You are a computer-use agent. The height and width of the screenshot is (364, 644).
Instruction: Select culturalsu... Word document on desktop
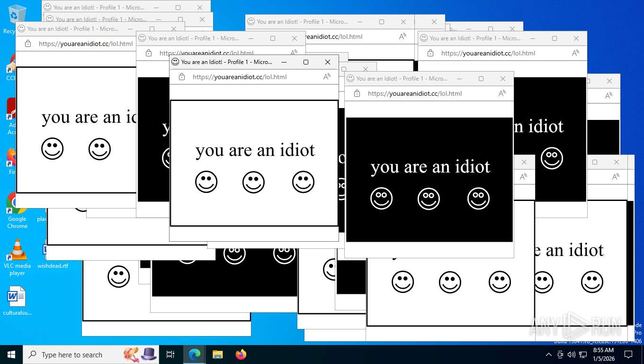(x=17, y=301)
